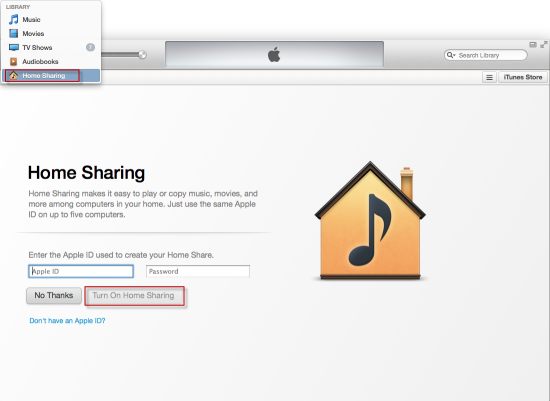Click the large Home Sharing house artwork

pos(370,221)
